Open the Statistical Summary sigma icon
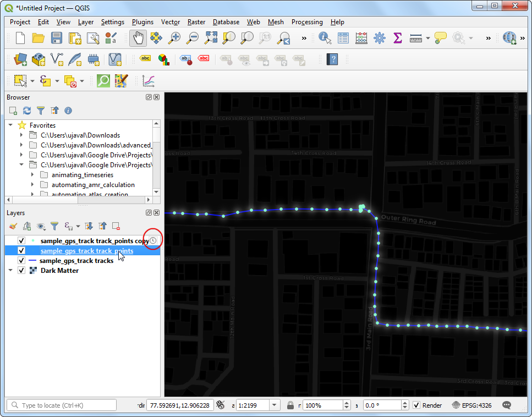This screenshot has height=417, width=532. click(397, 38)
